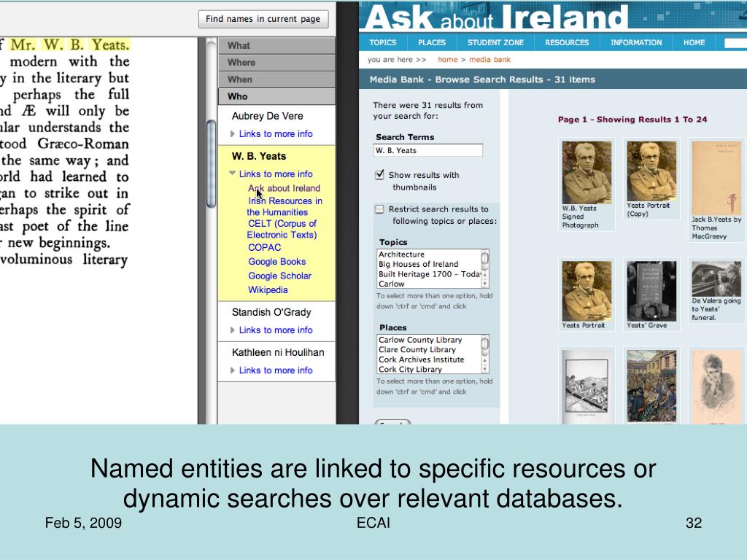This screenshot has width=747, height=560.
Task: Open the pink pencil portrait thumbnail
Action: coord(716,386)
